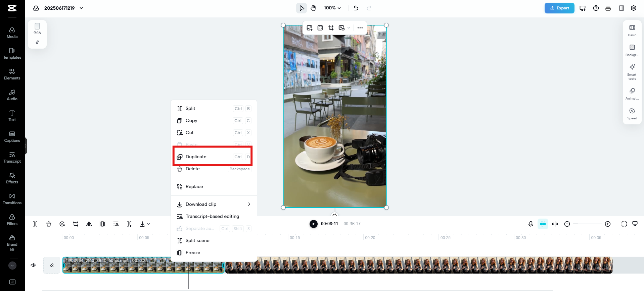Choose Cut from the context menu
The image size is (644, 291).
[214, 132]
